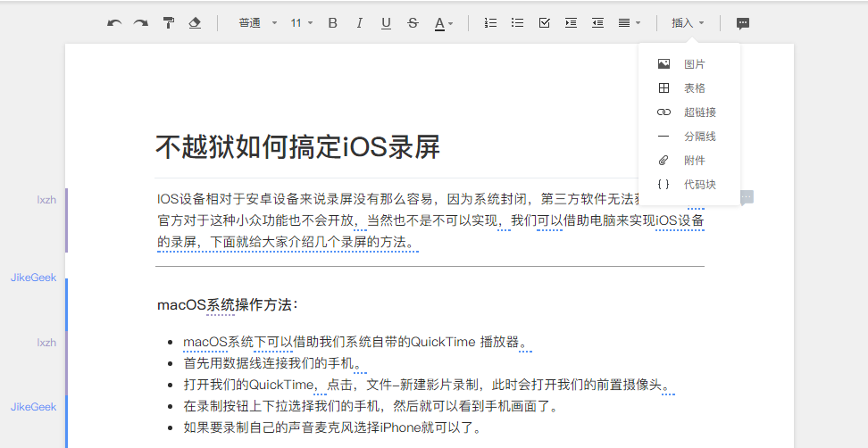Insert a checkbox task list
868x448 pixels.
pyautogui.click(x=544, y=23)
